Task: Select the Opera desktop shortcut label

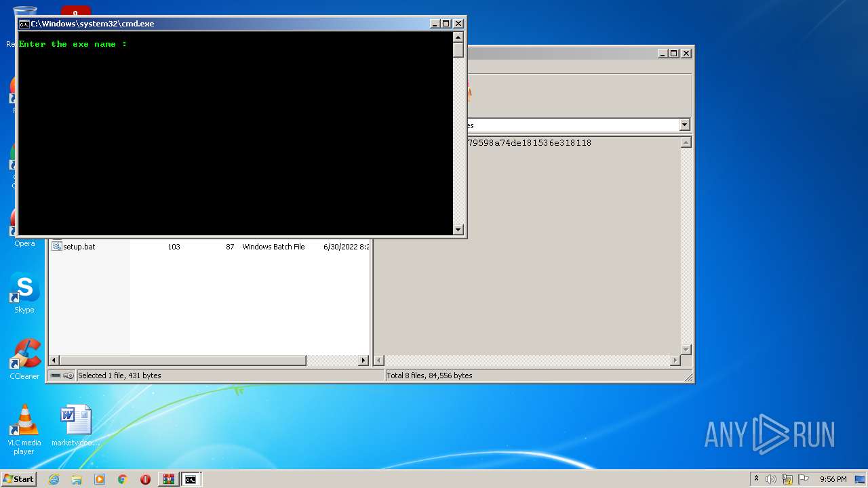Action: (24, 243)
